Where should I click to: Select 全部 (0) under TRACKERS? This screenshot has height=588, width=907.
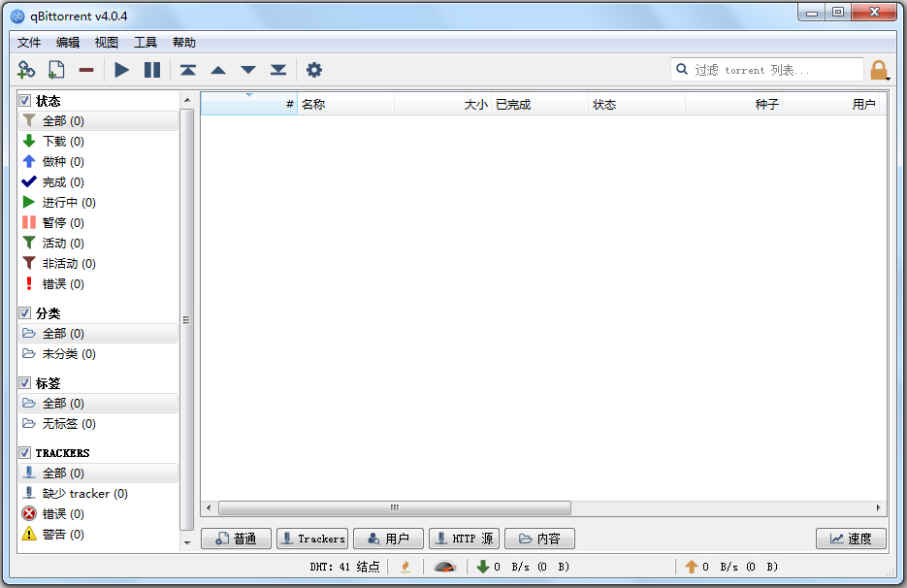pyautogui.click(x=98, y=473)
